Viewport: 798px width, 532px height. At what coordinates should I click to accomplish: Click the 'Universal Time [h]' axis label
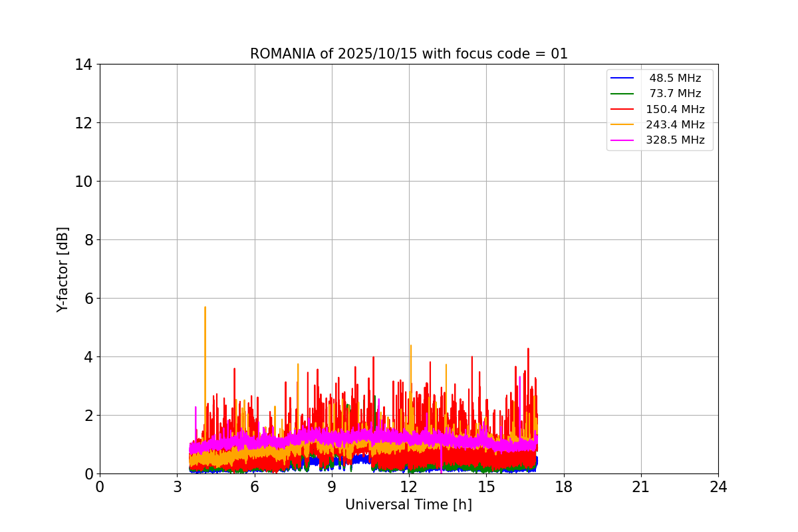pos(408,505)
